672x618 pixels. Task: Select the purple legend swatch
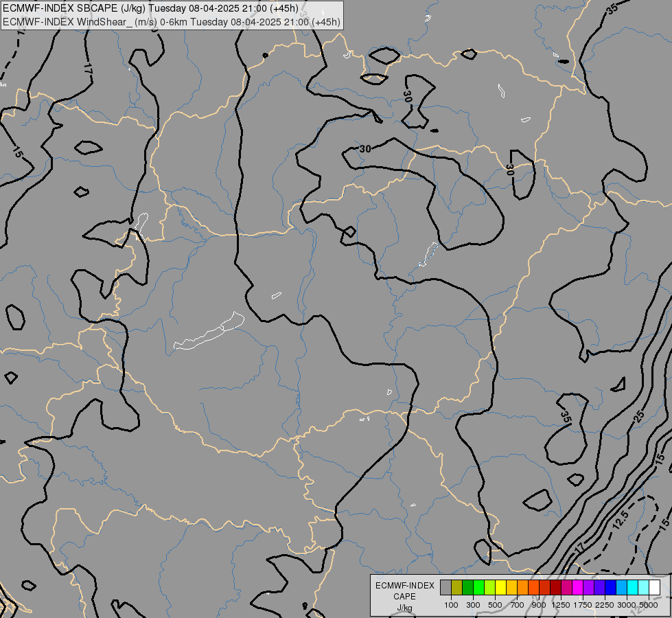click(x=589, y=587)
